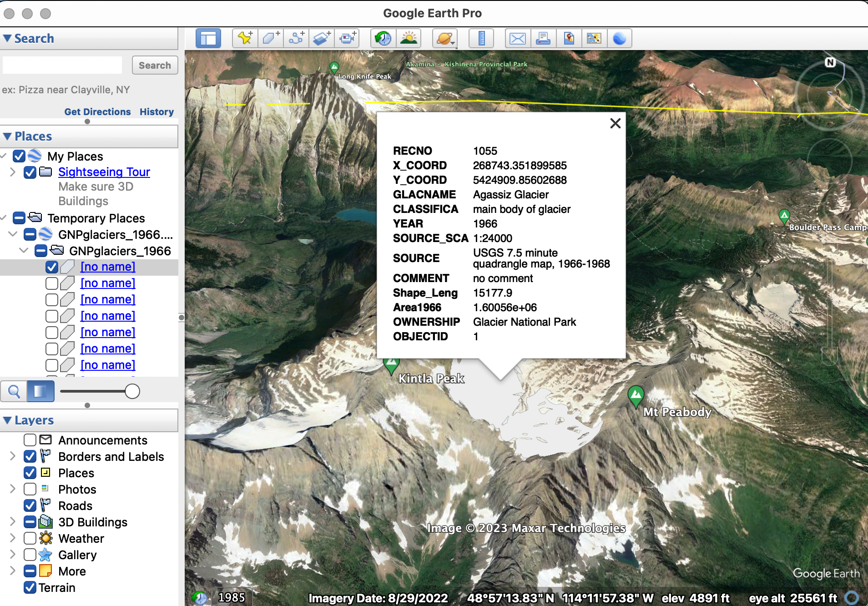
Task: Toggle the GNPglaciers_1966 folder checkbox
Action: click(41, 251)
